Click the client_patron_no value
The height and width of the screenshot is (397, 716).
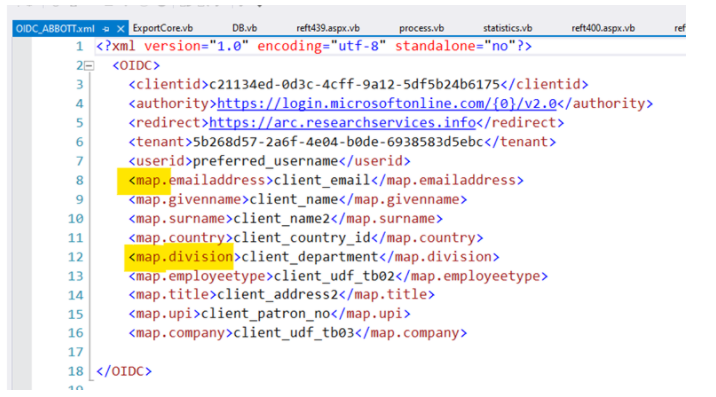[x=265, y=314]
